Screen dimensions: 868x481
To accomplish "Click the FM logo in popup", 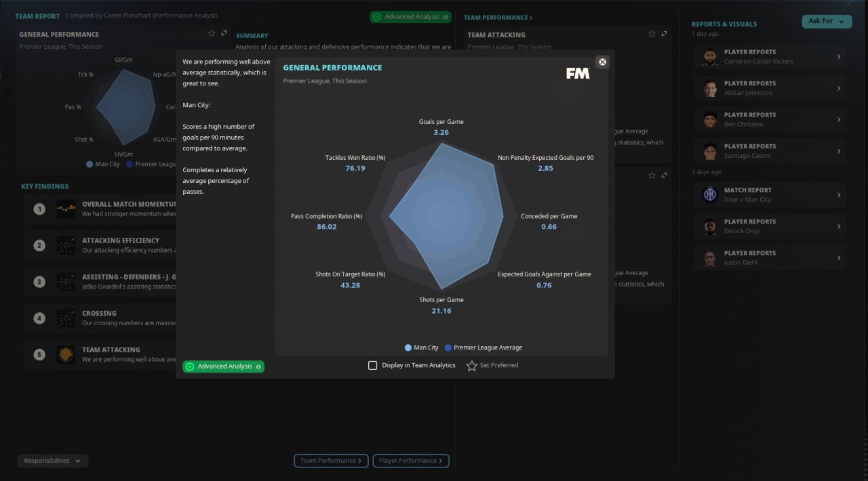I will click(578, 73).
